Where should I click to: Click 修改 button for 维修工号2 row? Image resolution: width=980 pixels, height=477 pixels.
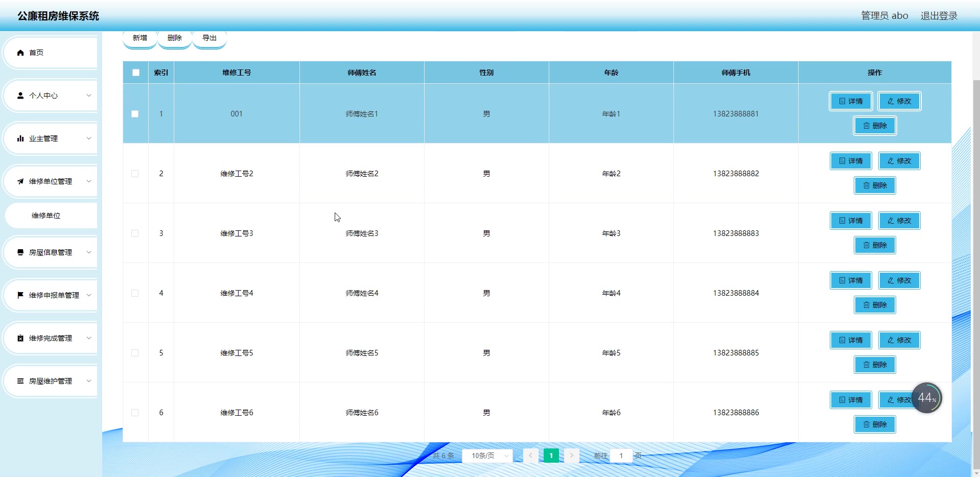899,161
